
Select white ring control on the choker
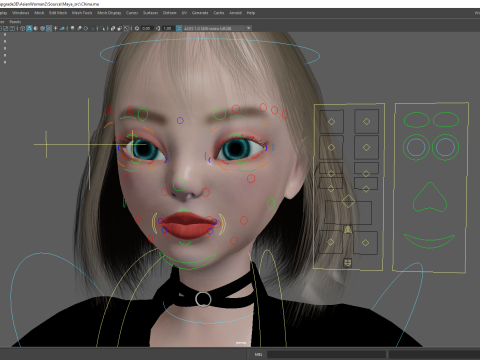[x=203, y=299]
